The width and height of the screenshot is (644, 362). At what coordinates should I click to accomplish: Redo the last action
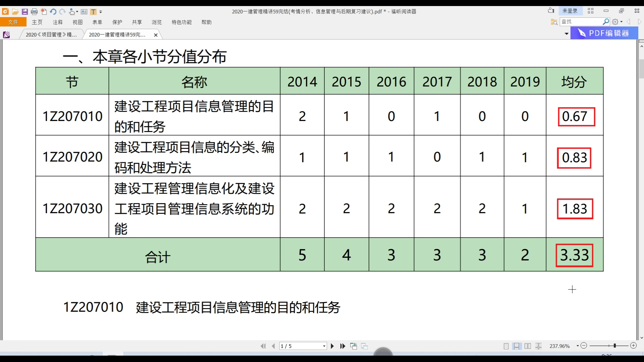tap(62, 12)
